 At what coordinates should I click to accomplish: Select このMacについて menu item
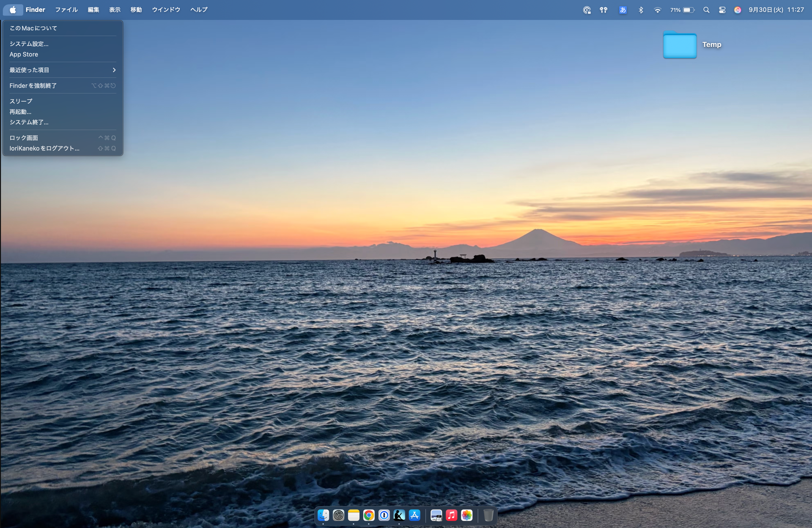tap(33, 28)
